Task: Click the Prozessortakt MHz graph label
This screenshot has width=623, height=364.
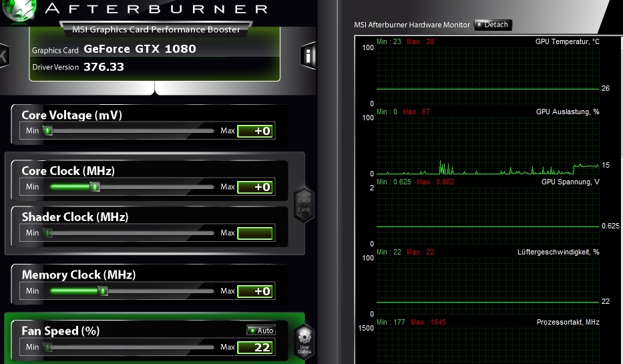Action: pos(568,322)
